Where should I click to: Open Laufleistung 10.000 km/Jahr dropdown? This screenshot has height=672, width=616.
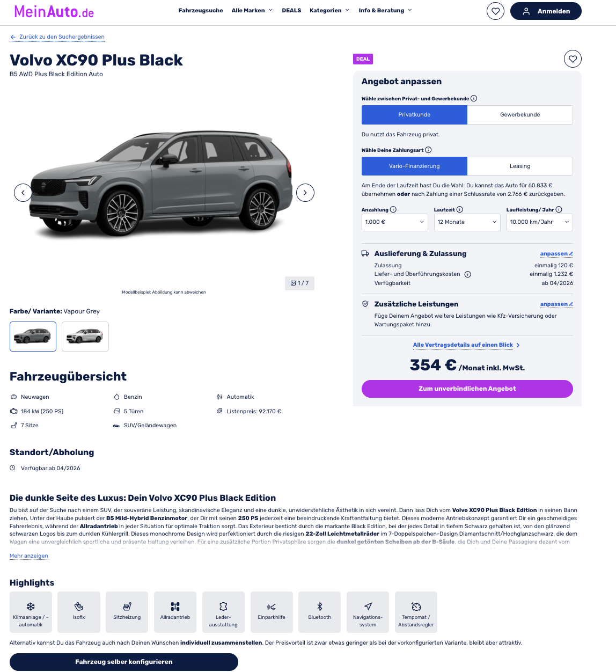pos(540,222)
